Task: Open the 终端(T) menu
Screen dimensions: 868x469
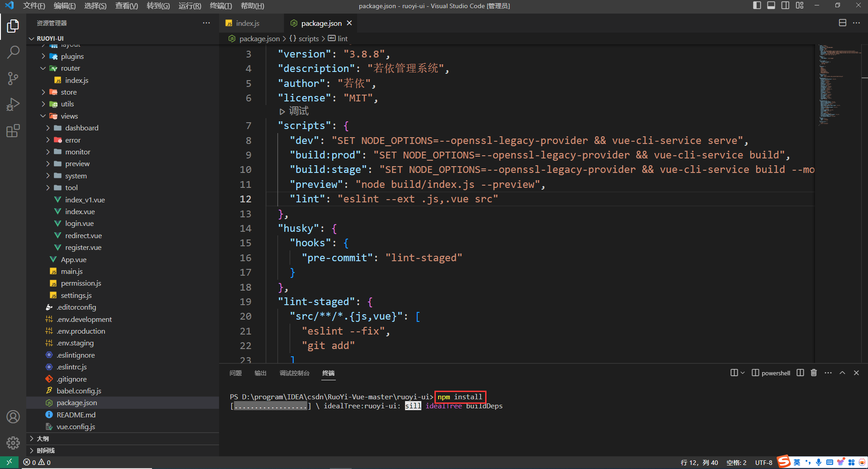Action: tap(221, 6)
